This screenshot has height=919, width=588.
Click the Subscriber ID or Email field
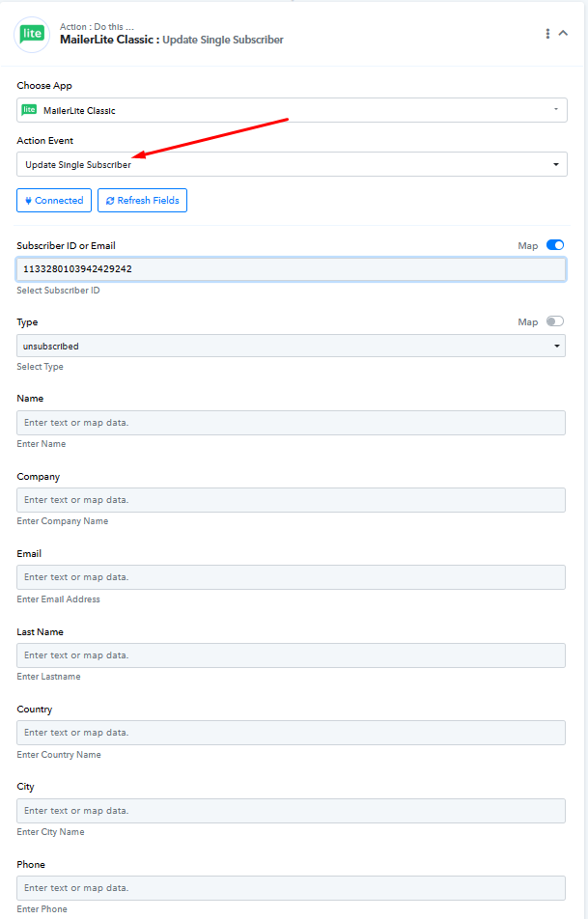point(291,269)
